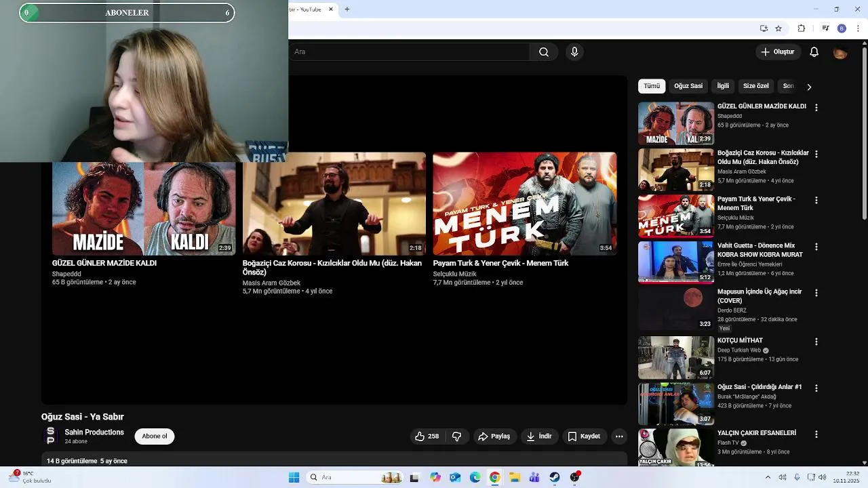Open a new Chrome tab
Image resolution: width=868 pixels, height=488 pixels.
[x=347, y=9]
